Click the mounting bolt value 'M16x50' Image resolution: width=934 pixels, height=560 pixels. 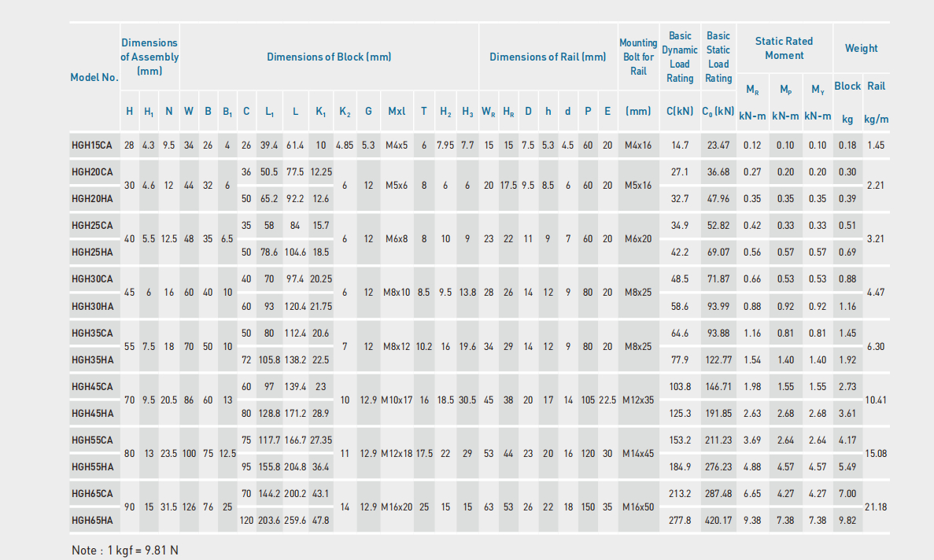[x=638, y=507]
